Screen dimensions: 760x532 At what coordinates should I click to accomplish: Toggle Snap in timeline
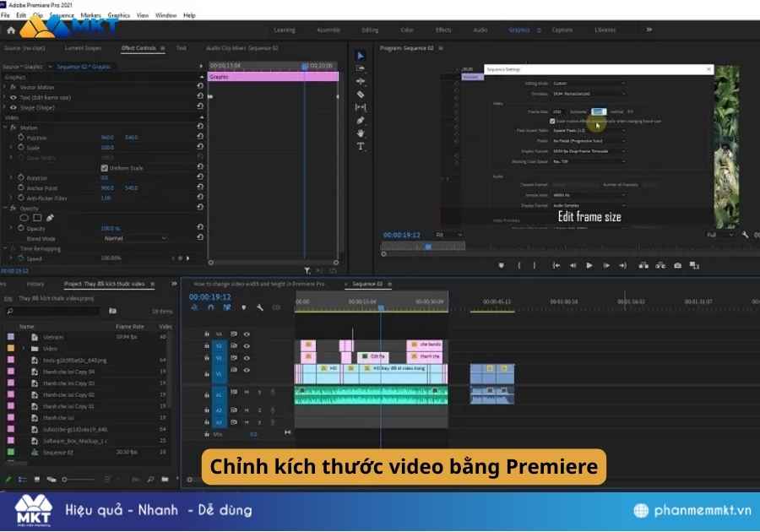click(x=210, y=307)
